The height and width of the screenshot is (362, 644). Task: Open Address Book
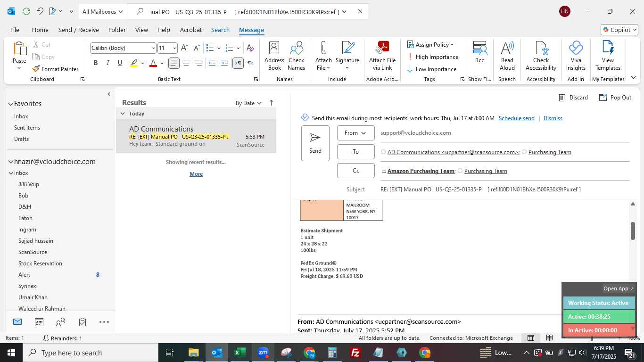[274, 56]
